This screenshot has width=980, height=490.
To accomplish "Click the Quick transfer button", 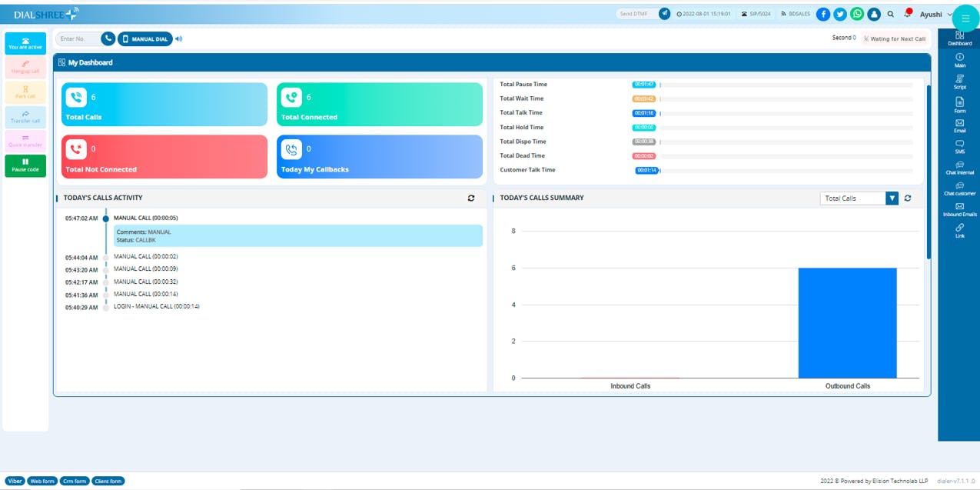I will (25, 142).
